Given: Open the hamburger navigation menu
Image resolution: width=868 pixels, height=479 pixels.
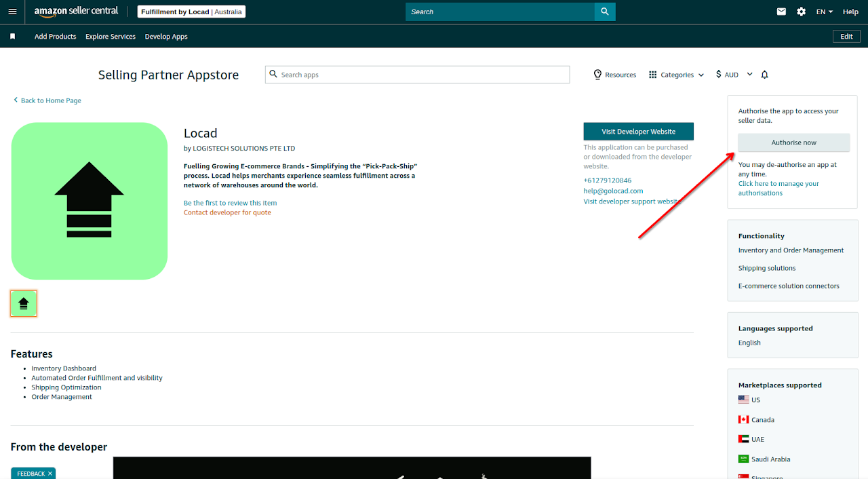Looking at the screenshot, I should [12, 12].
